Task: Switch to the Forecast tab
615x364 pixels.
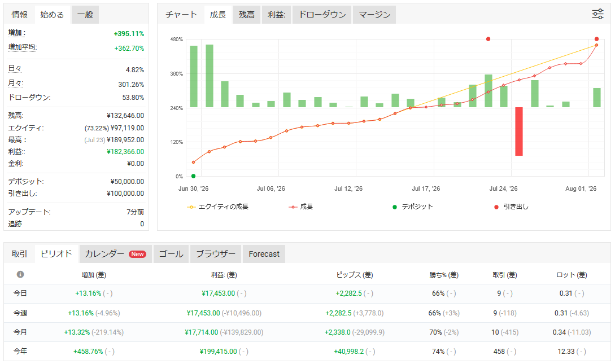Action: click(264, 254)
